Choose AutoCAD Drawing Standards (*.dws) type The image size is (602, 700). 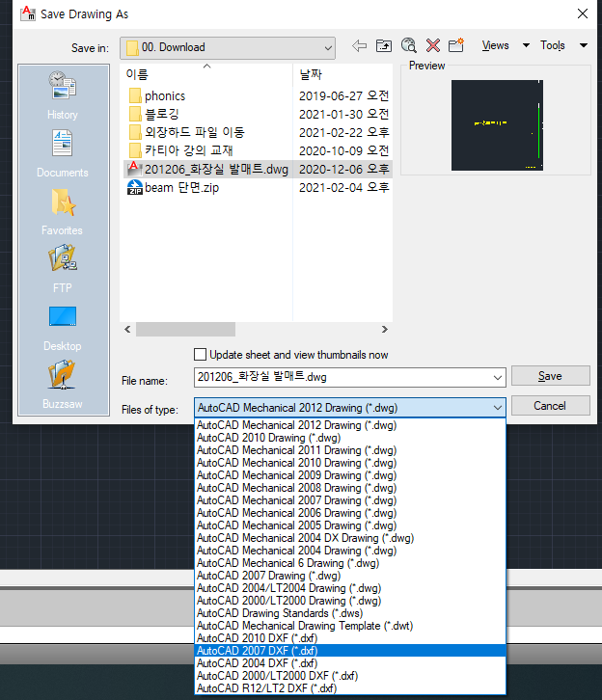[350, 613]
